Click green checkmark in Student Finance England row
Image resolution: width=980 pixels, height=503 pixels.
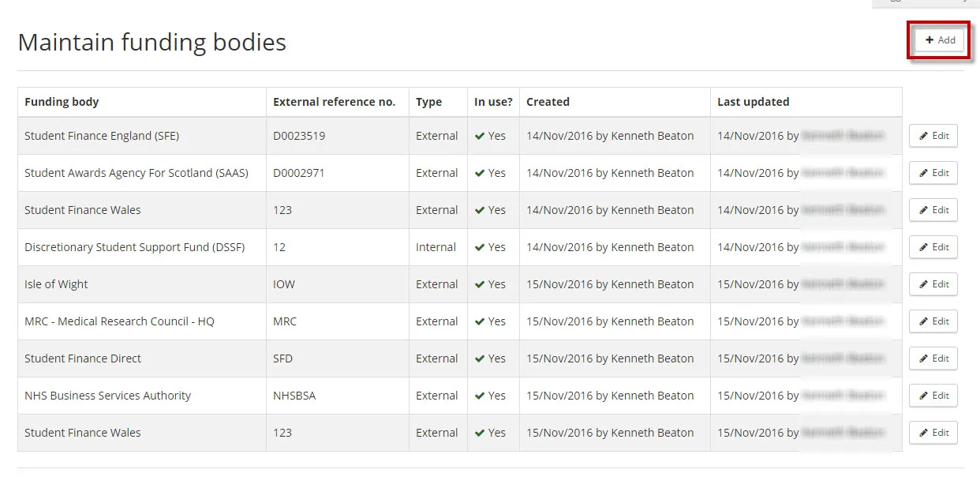pyautogui.click(x=480, y=136)
